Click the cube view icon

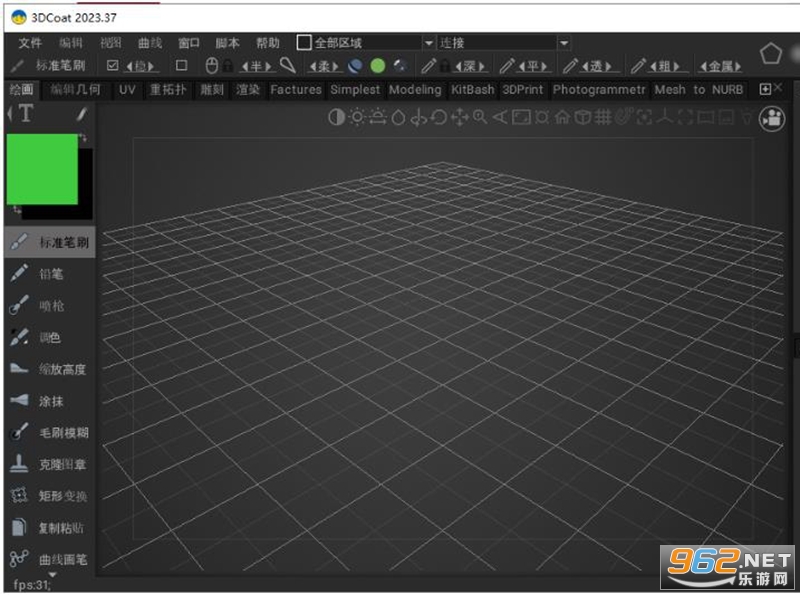coord(582,117)
